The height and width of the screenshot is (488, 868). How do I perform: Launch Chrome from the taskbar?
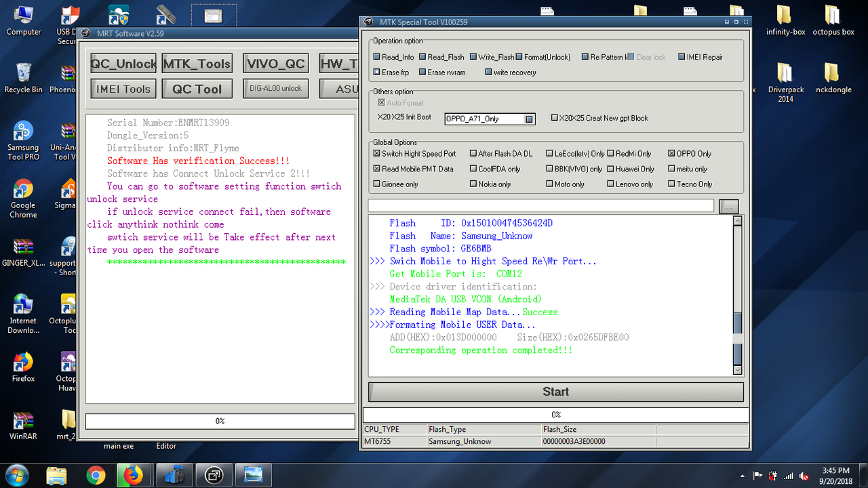96,475
